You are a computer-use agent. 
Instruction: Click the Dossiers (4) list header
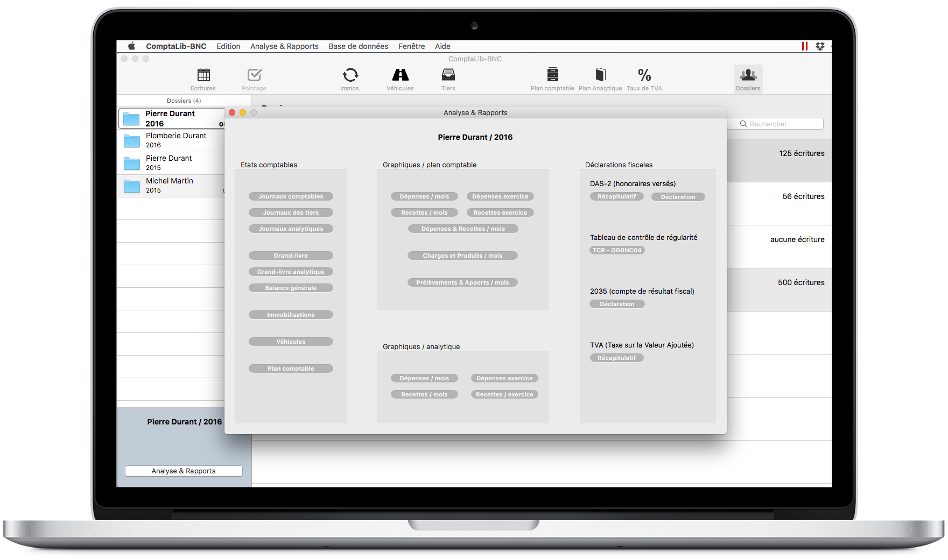[184, 101]
